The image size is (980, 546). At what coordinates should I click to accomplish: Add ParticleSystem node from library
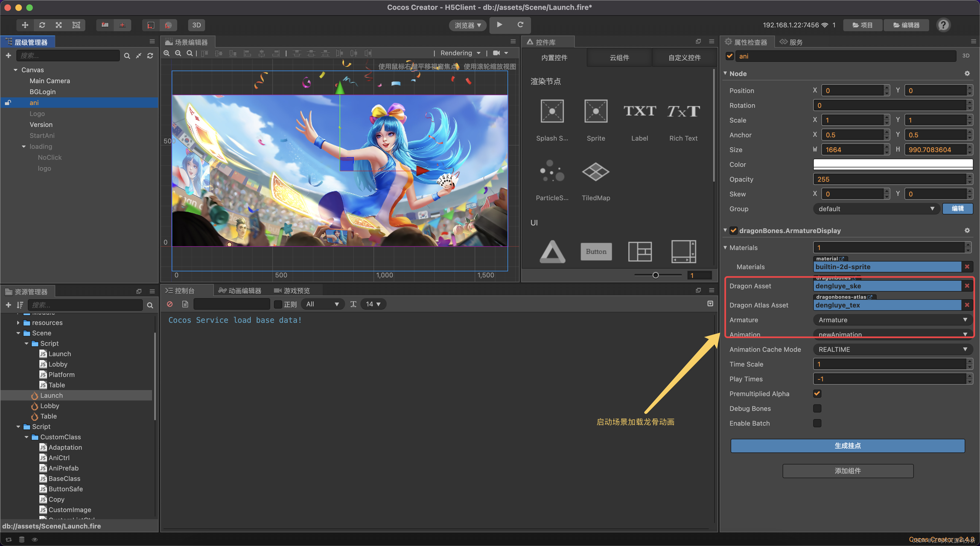click(552, 180)
